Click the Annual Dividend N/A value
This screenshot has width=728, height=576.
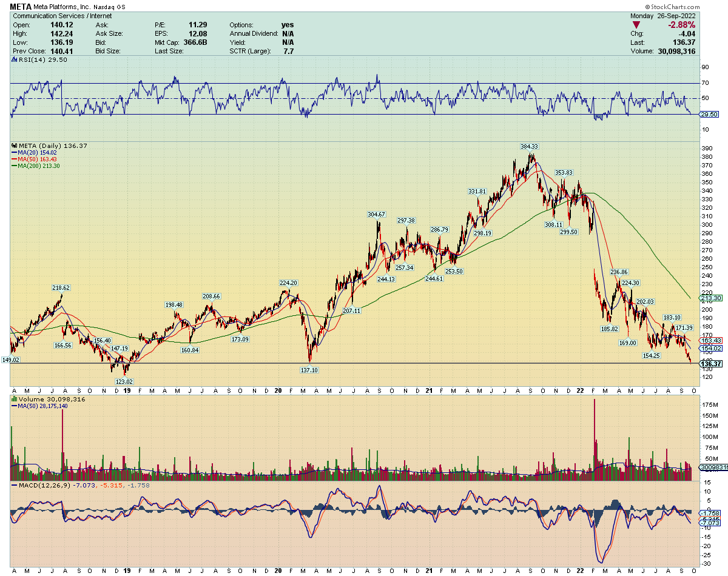(x=288, y=33)
